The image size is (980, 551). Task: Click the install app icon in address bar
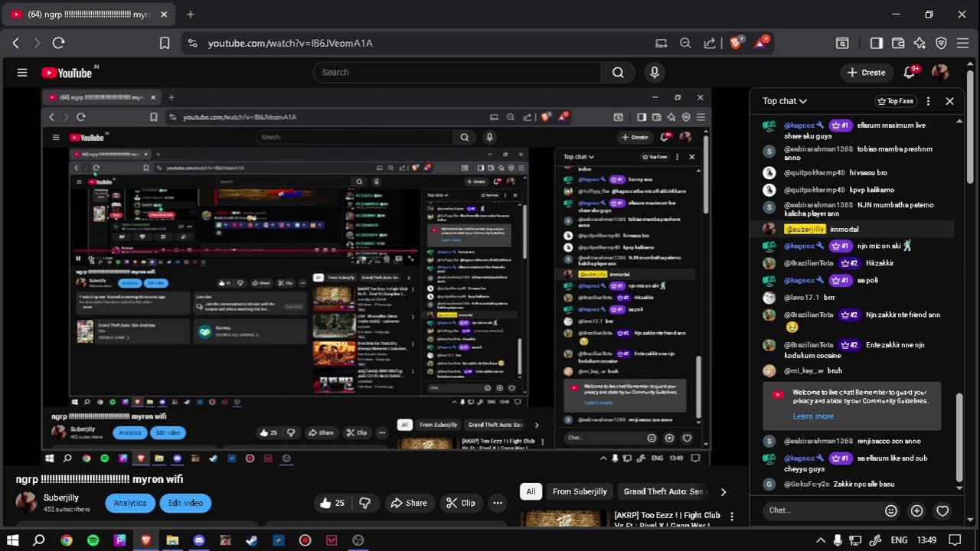[661, 44]
